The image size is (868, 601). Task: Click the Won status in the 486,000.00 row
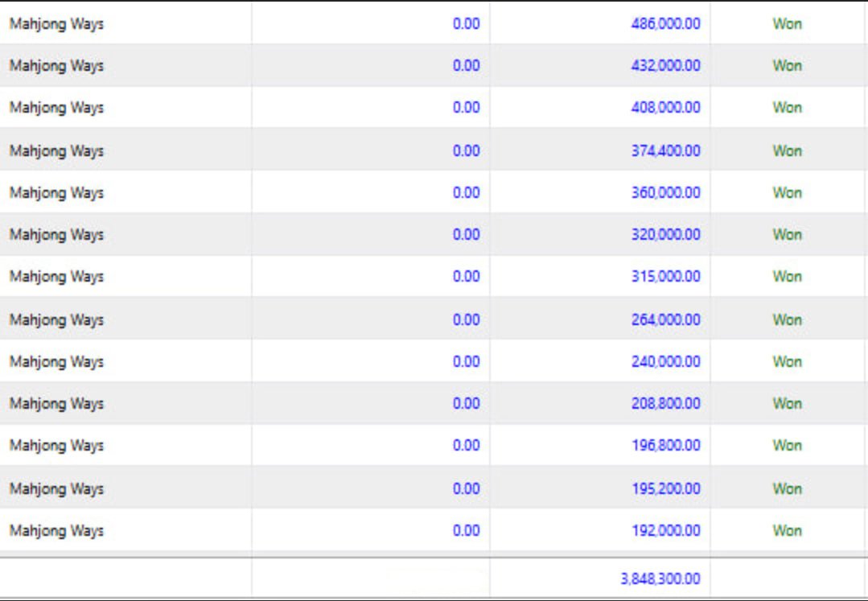click(x=788, y=24)
